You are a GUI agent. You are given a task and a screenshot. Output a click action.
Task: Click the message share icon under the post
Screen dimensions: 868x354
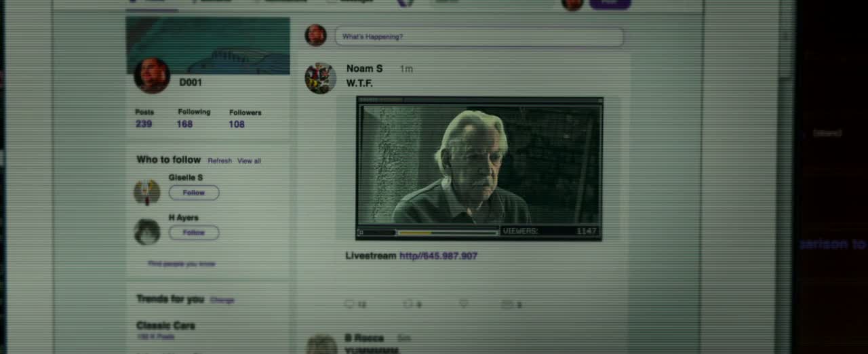pos(507,304)
